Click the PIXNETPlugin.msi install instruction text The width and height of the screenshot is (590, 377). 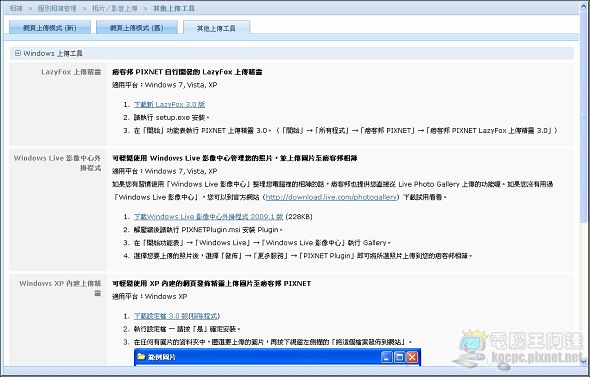[208, 230]
